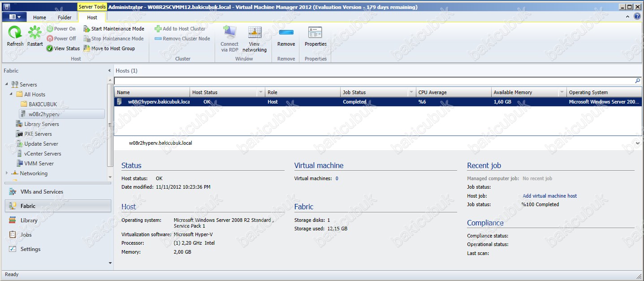Image resolution: width=644 pixels, height=281 pixels.
Task: Sort hosts by Operating System column
Action: click(x=604, y=92)
